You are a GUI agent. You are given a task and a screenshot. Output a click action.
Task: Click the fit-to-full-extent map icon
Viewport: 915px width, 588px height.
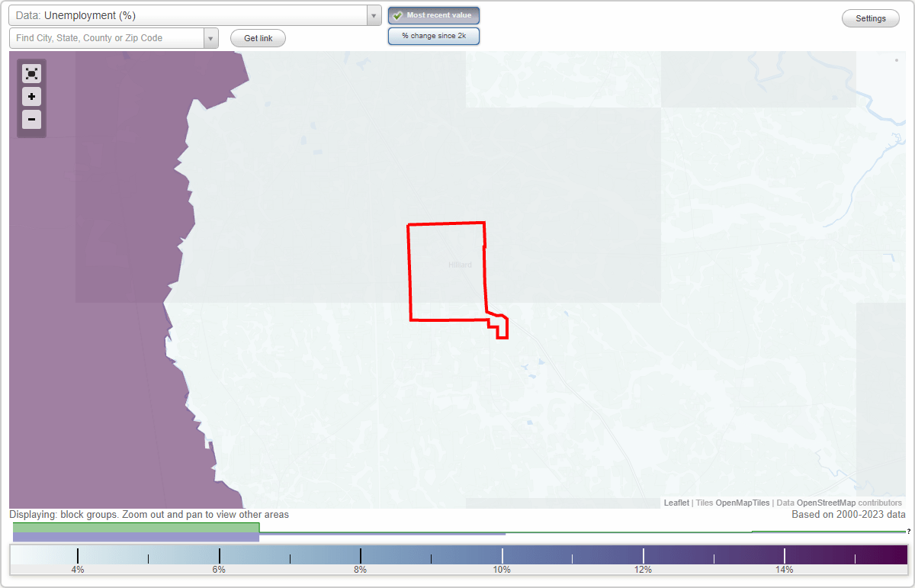click(31, 73)
